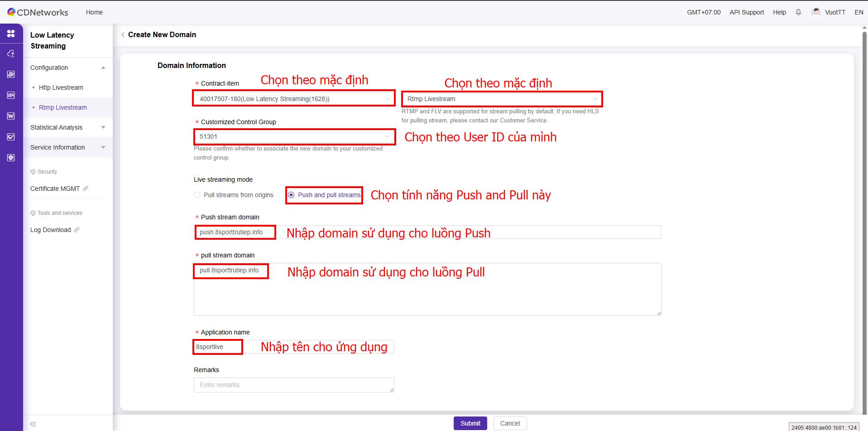Click the Cancel button
This screenshot has width=868, height=431.
click(x=510, y=423)
